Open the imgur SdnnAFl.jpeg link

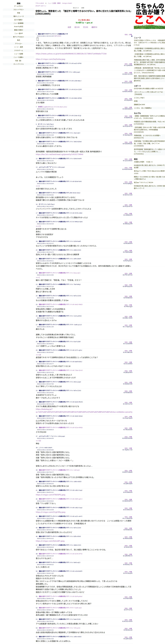[50, 541]
